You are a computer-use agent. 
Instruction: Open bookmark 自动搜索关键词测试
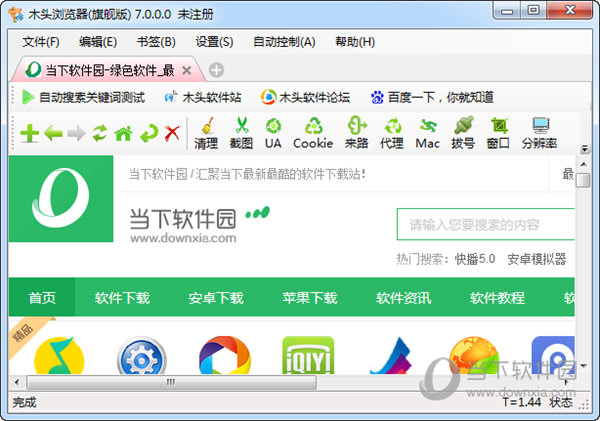(x=84, y=97)
